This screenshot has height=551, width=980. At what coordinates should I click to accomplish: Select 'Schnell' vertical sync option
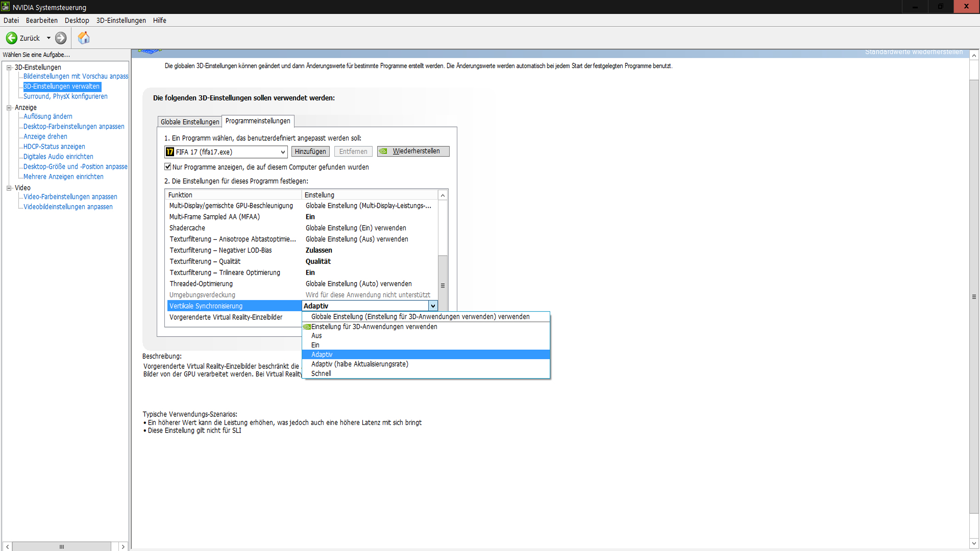pyautogui.click(x=321, y=373)
